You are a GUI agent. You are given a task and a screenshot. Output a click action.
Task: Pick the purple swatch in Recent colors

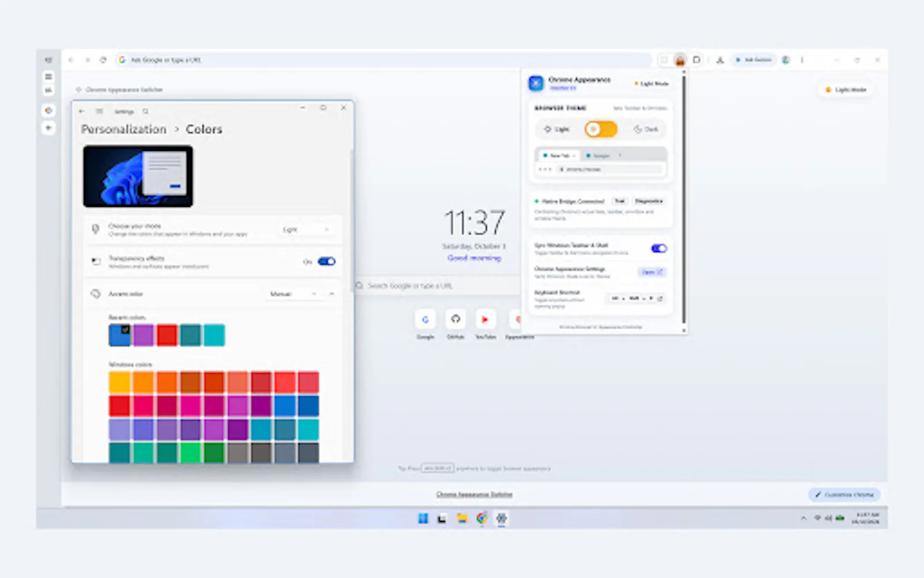point(143,335)
